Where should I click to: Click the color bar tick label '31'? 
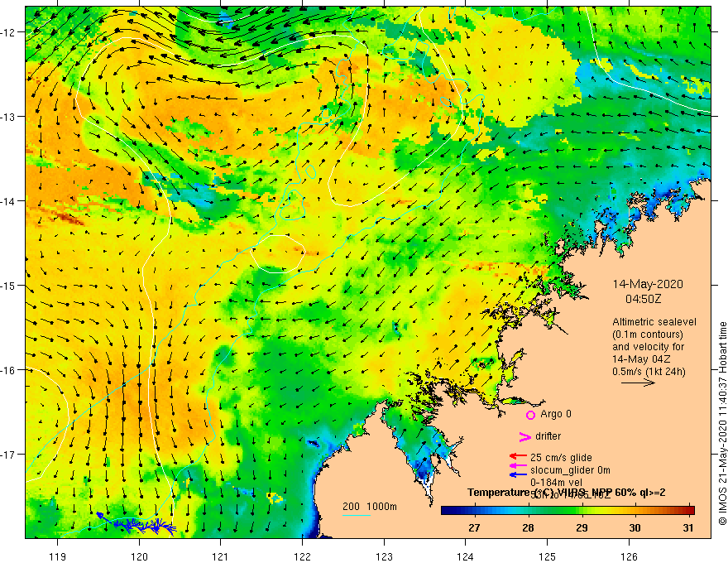tap(688, 527)
